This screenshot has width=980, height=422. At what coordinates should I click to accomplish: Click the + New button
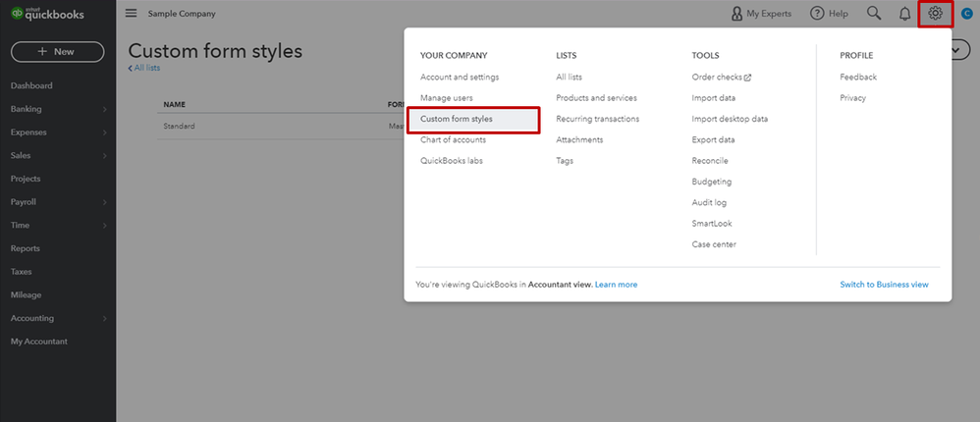click(x=58, y=52)
